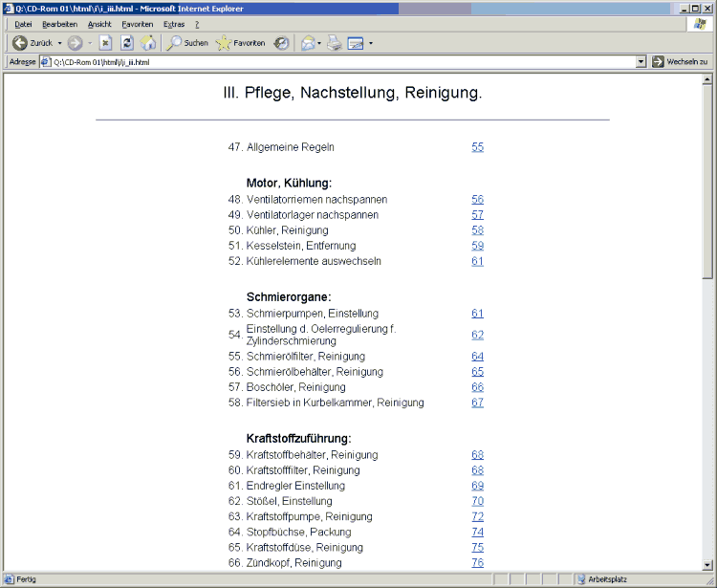Click the Arbeitsplatz zone icon in status bar
Viewport: 717px width, 588px height.
click(x=581, y=579)
